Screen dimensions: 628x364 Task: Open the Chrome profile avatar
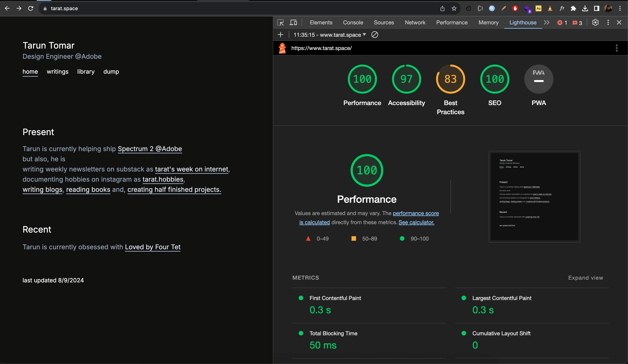point(608,9)
